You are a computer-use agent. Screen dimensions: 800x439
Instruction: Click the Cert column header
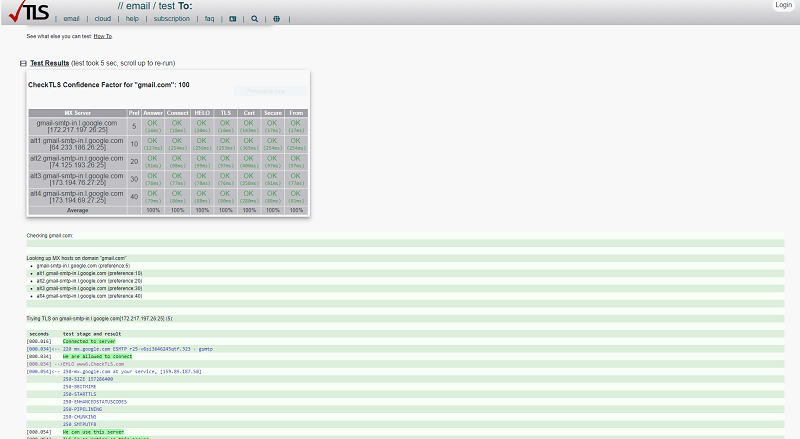247,112
